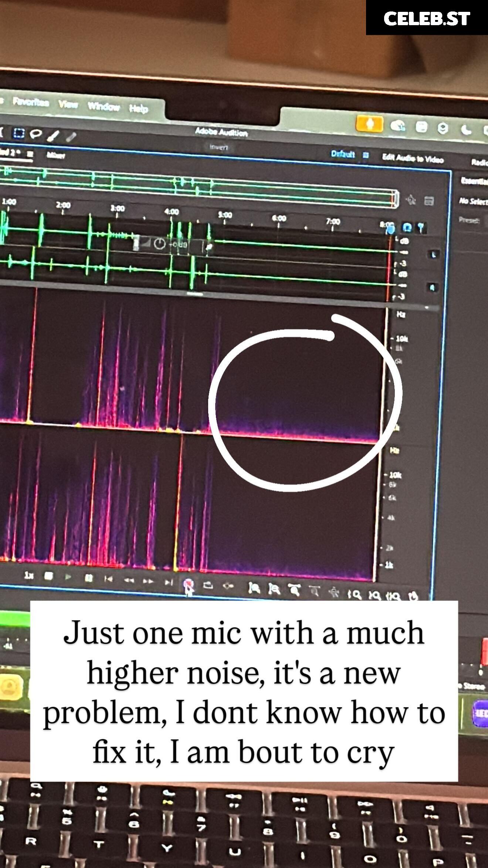Toggle the blue headphone icon by the ruler

[x=407, y=227]
